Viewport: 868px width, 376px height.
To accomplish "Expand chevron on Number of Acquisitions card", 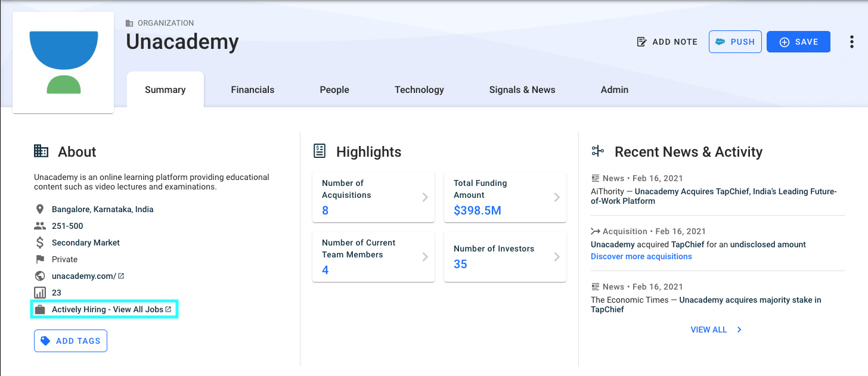I will (x=425, y=197).
